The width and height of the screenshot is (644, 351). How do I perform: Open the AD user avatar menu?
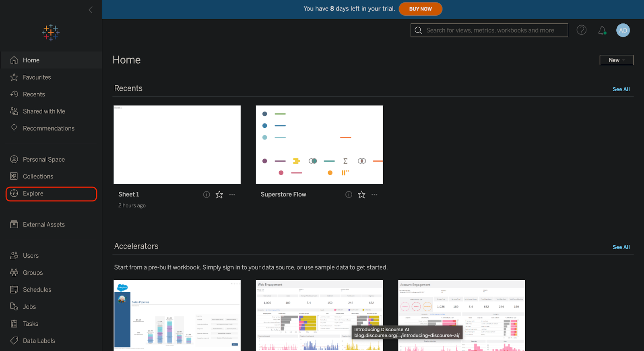tap(623, 30)
